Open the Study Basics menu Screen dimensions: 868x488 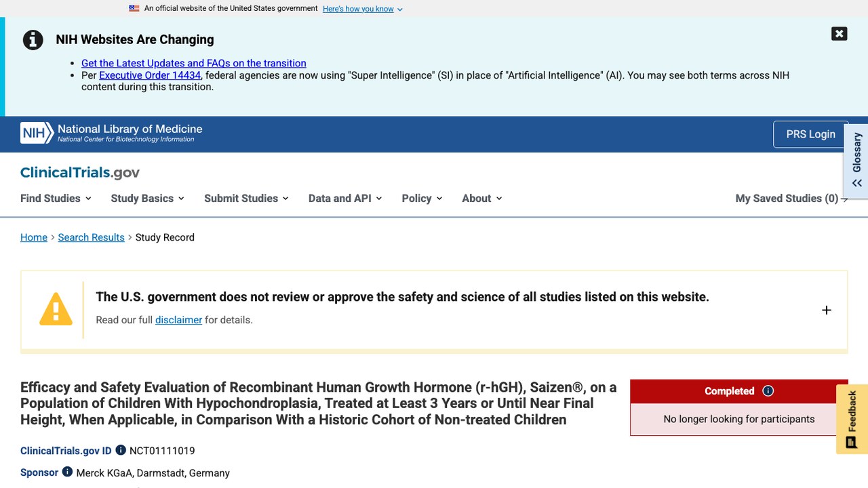(148, 199)
